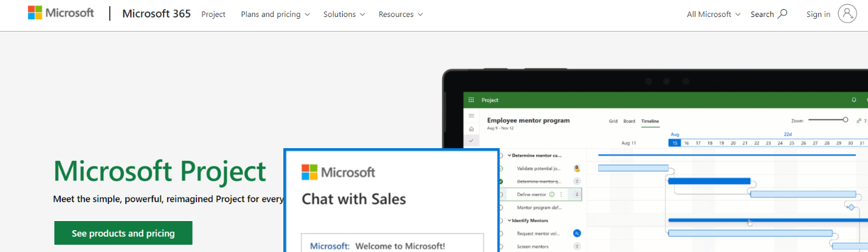Click the count badge on Screen mentors row
This screenshot has height=252, width=868.
[x=576, y=247]
